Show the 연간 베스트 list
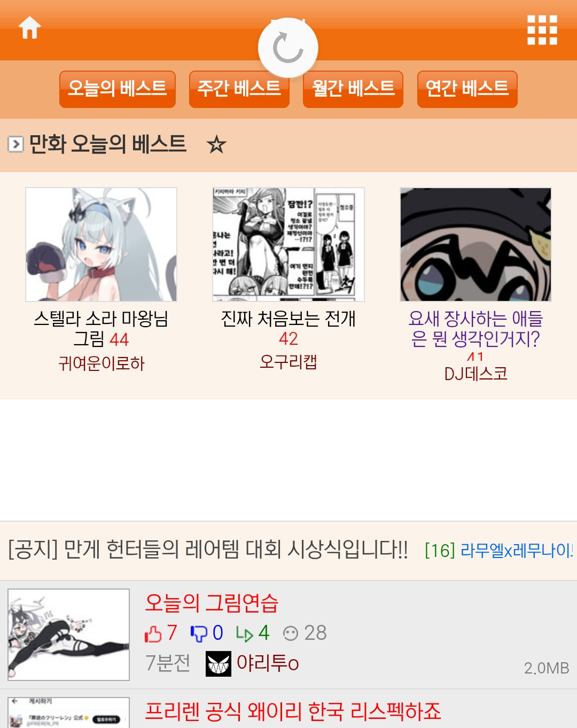The image size is (577, 728). click(467, 89)
